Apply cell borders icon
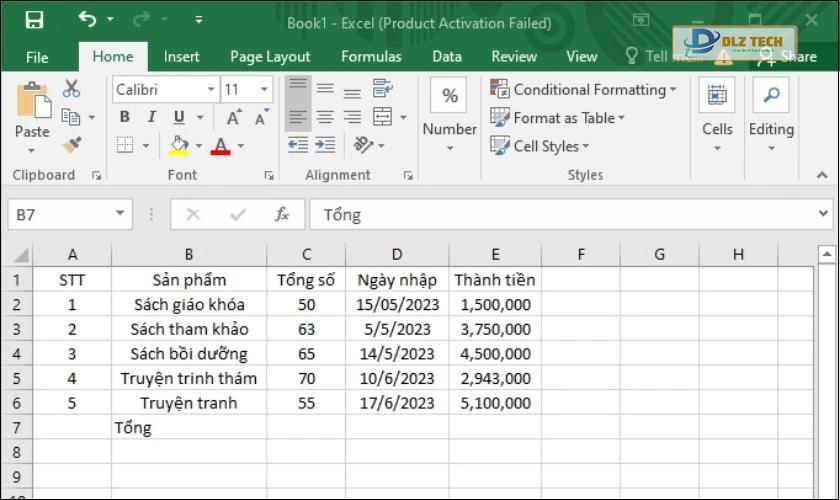The image size is (840, 500). [125, 145]
